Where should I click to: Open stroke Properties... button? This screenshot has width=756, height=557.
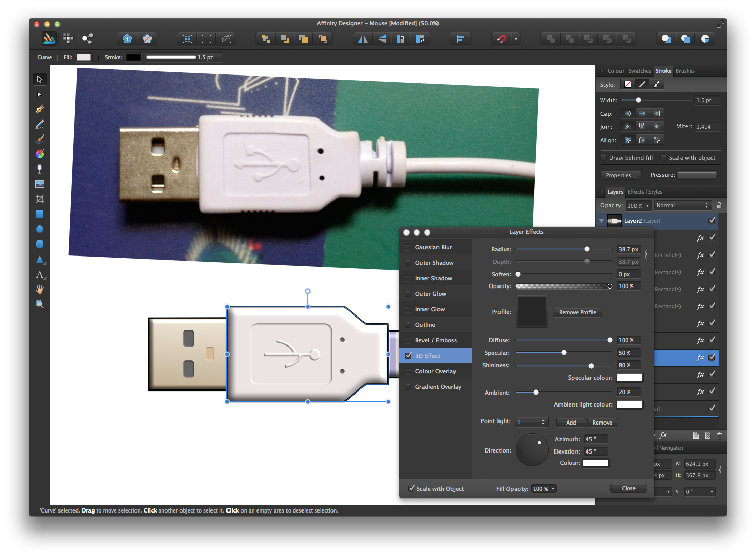(x=621, y=175)
